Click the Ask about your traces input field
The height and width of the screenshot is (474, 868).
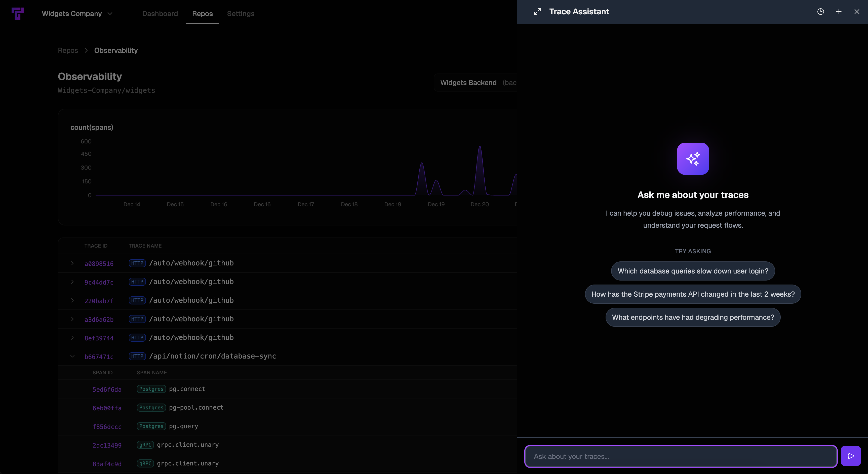pos(680,456)
